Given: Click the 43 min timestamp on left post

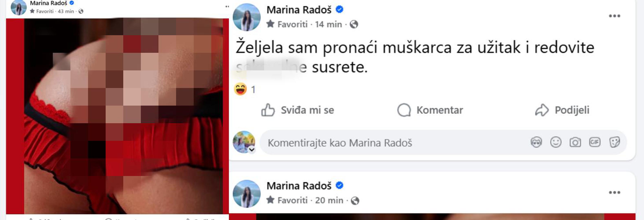Looking at the screenshot, I should coord(66,11).
